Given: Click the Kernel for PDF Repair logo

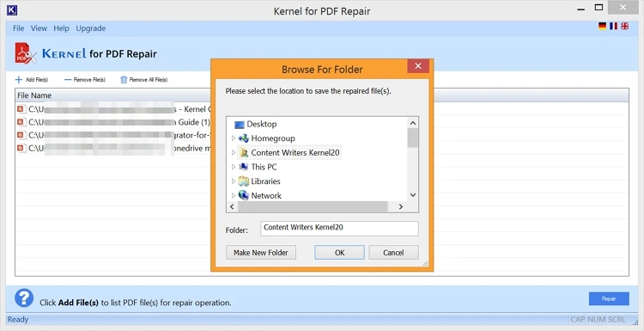Looking at the screenshot, I should pyautogui.click(x=86, y=53).
